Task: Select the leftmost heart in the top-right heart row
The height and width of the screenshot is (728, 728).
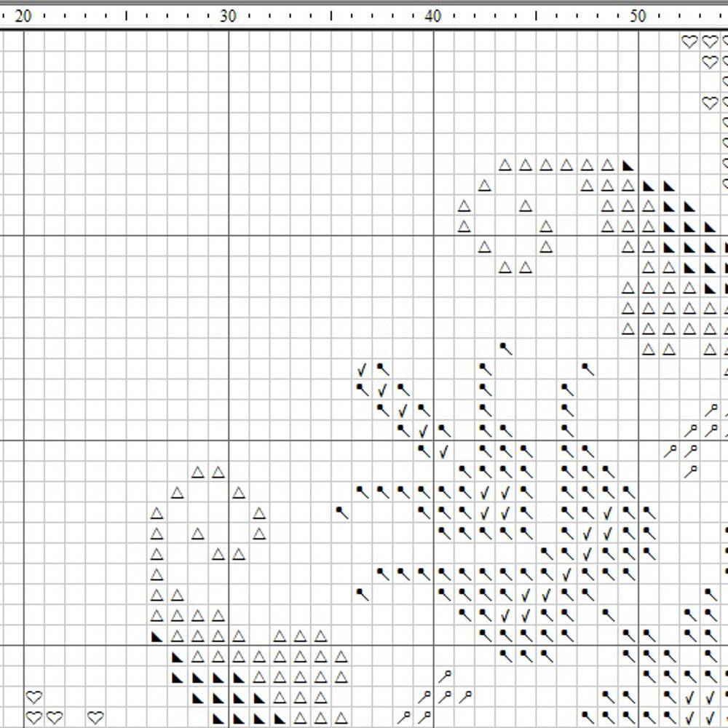Action: [x=689, y=42]
